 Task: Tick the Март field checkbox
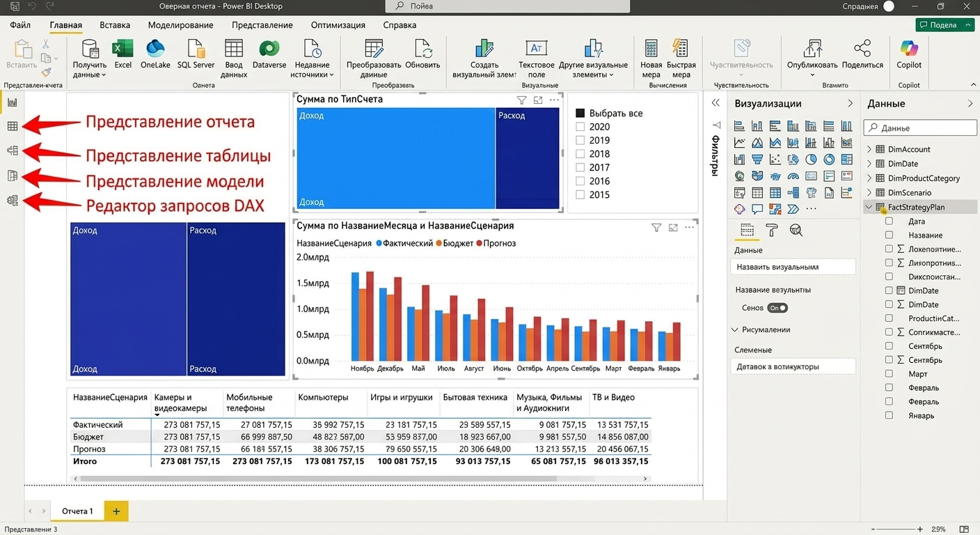tap(889, 373)
